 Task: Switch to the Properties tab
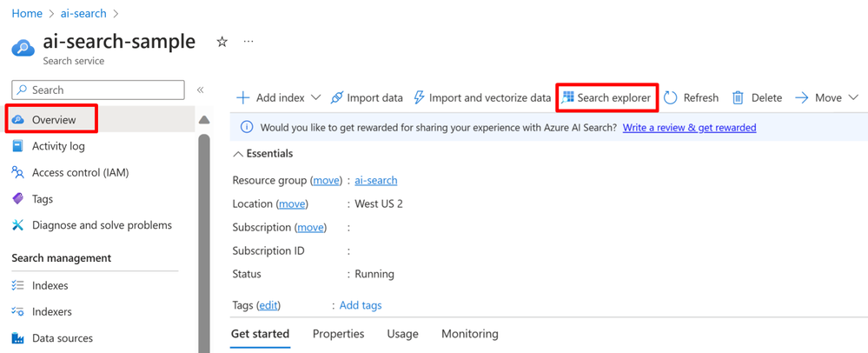[x=338, y=334]
